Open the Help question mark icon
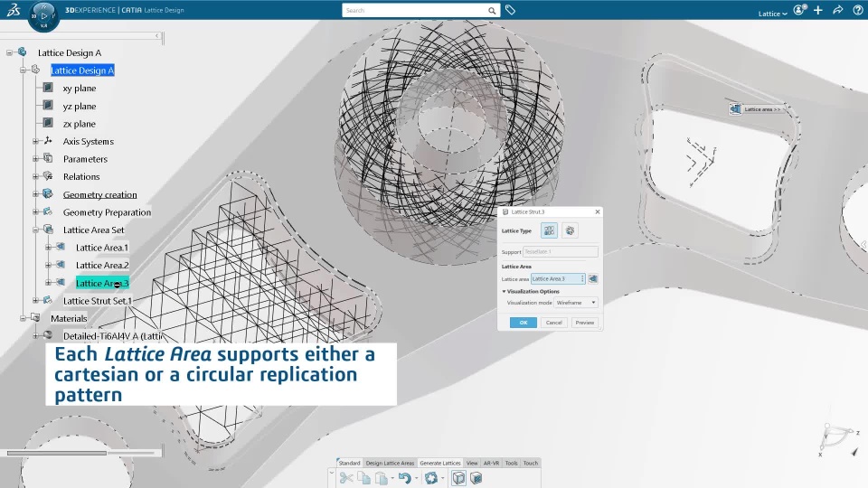This screenshot has height=488, width=868. [857, 10]
